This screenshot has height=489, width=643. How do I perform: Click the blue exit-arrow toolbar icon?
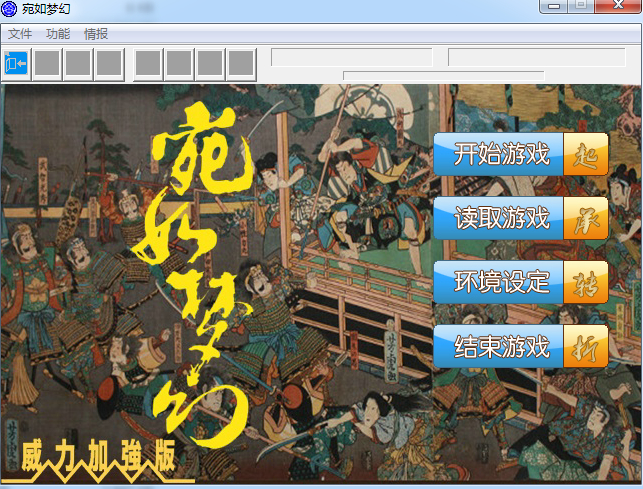(16, 64)
